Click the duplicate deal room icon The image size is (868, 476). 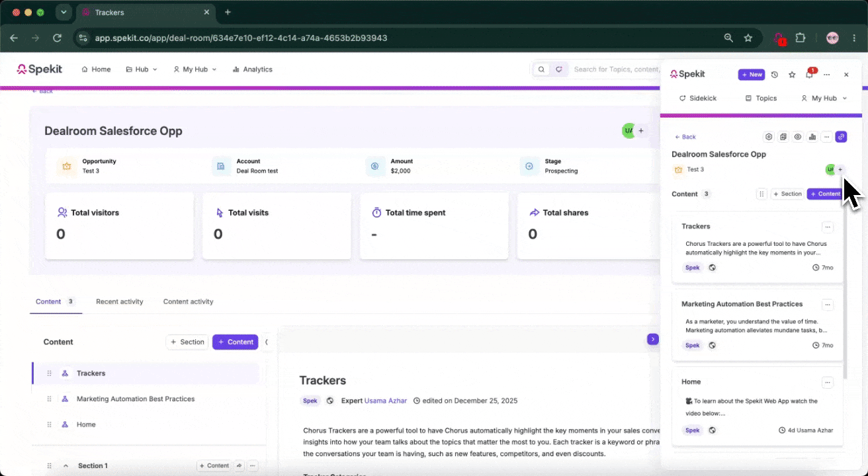[783, 137]
